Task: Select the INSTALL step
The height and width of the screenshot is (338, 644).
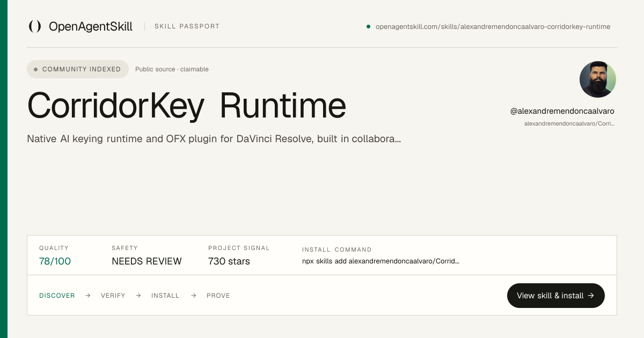Action: click(x=165, y=296)
